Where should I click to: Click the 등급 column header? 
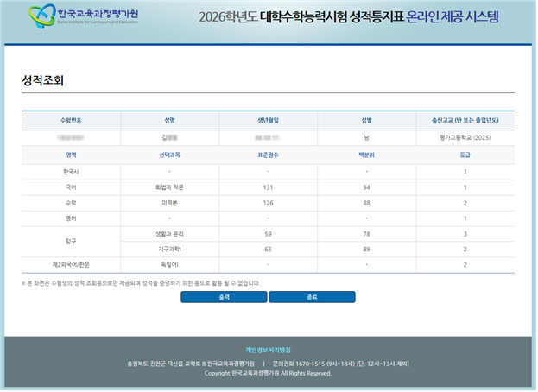click(465, 155)
